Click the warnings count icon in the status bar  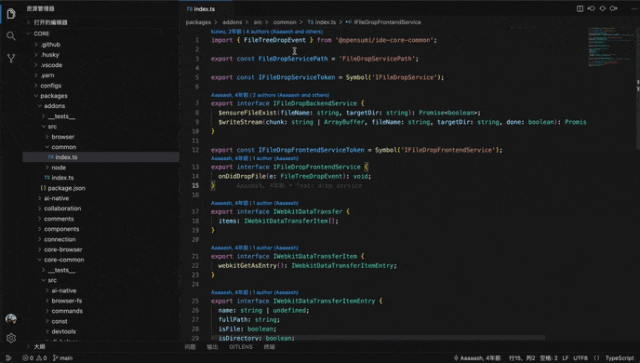[x=39, y=358]
